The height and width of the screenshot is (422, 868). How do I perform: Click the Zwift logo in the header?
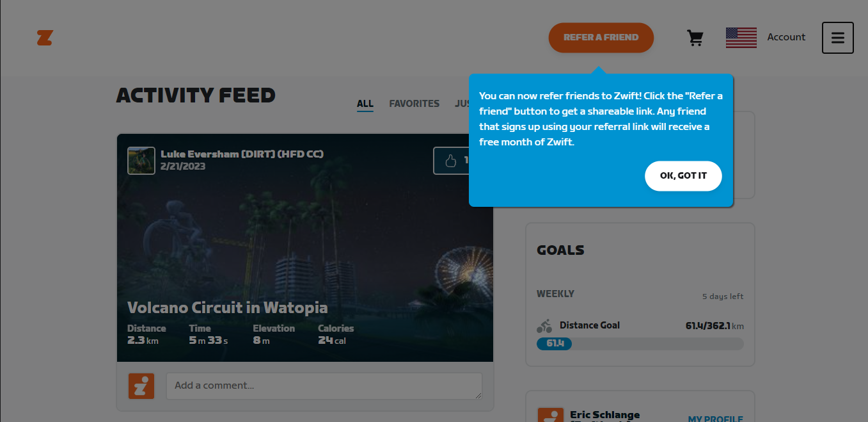click(x=45, y=38)
